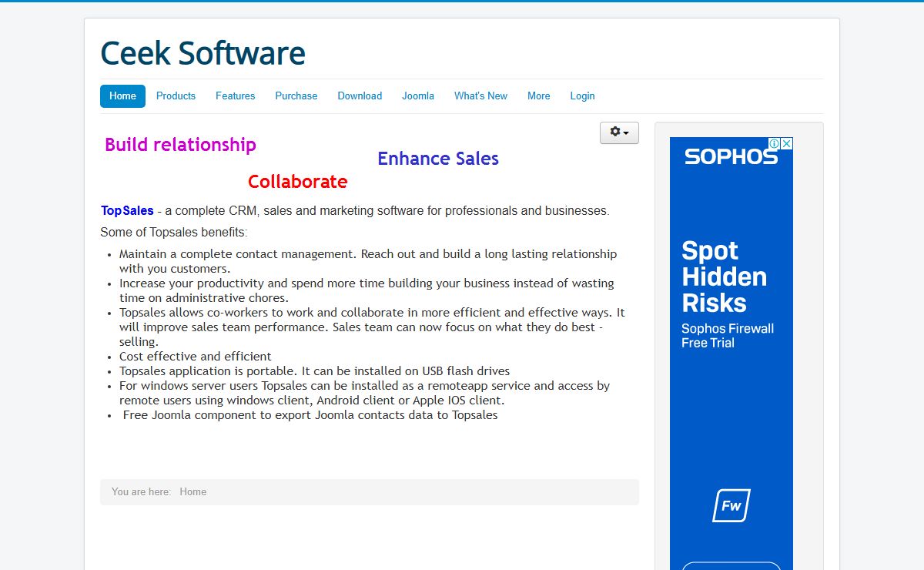Click the 'Cost effective and efficient' bullet
924x570 pixels.
coord(196,357)
